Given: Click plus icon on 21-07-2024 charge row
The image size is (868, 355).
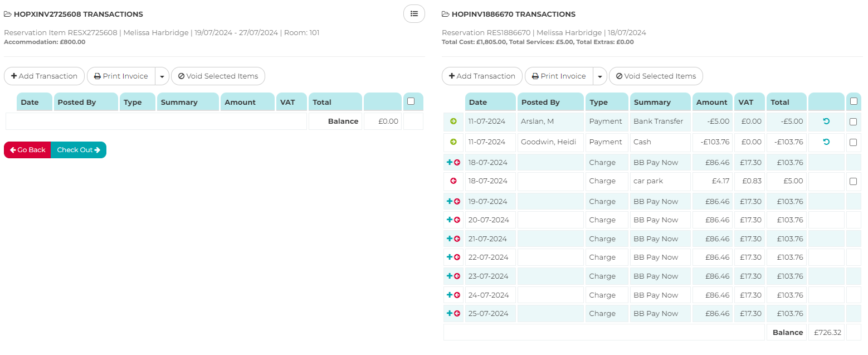Looking at the screenshot, I should click(x=450, y=239).
